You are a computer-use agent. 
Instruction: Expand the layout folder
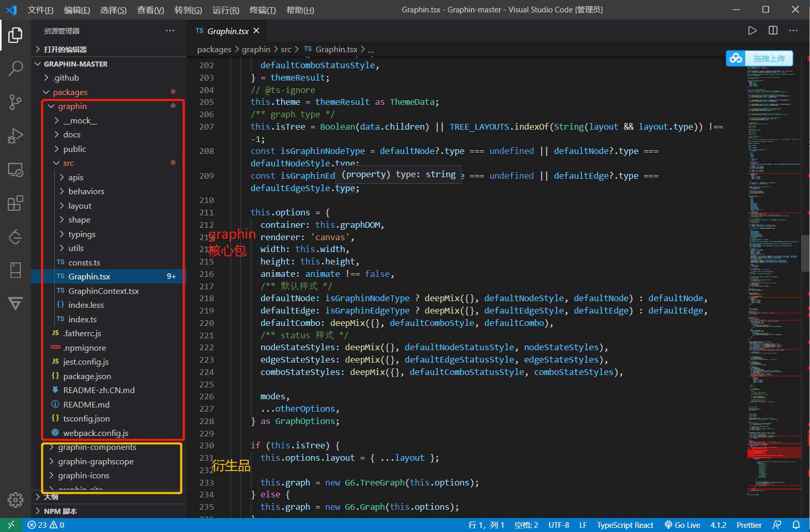[109, 206]
